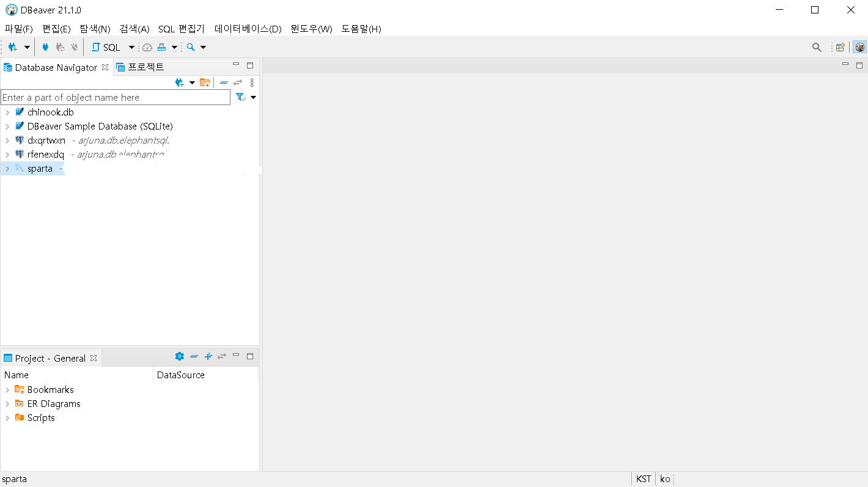Click the object name filter input field

(x=116, y=97)
